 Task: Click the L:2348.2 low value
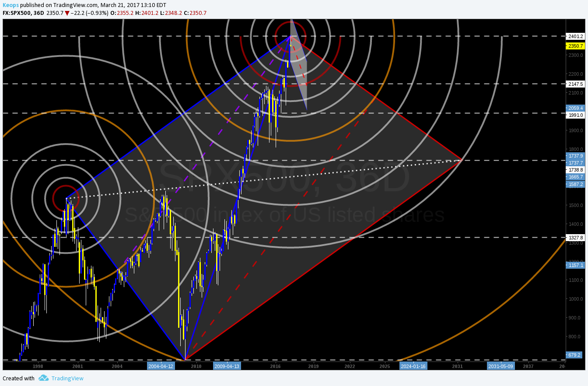(171, 13)
